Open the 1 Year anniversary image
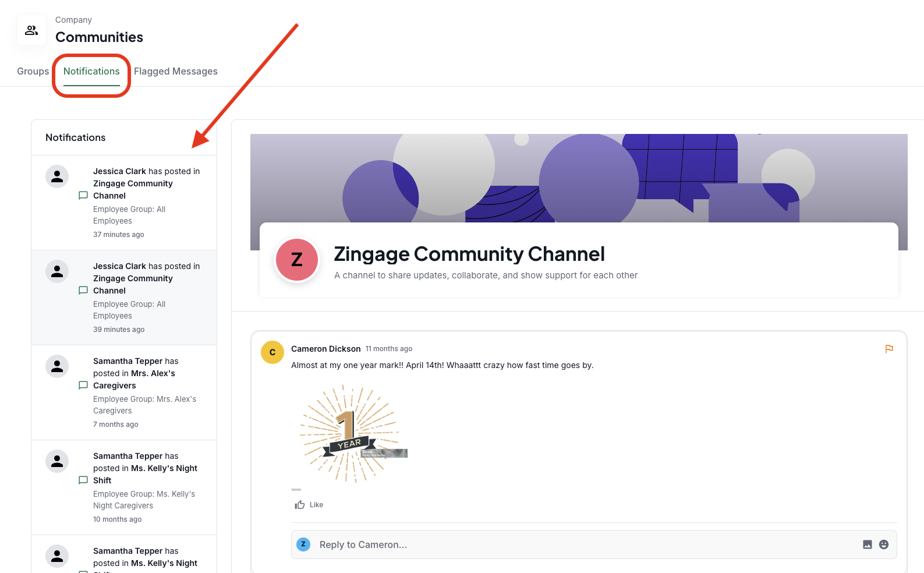Image resolution: width=924 pixels, height=573 pixels. coord(351,434)
